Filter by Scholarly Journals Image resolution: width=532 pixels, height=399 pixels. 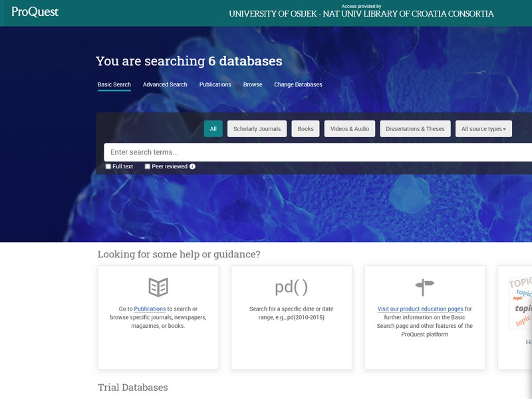[x=257, y=129]
